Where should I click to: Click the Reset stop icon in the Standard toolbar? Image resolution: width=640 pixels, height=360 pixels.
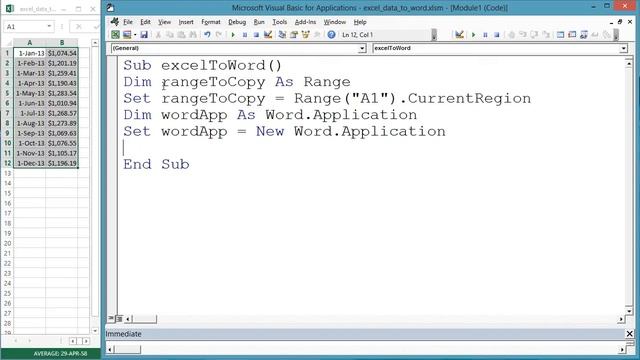pos(256,35)
